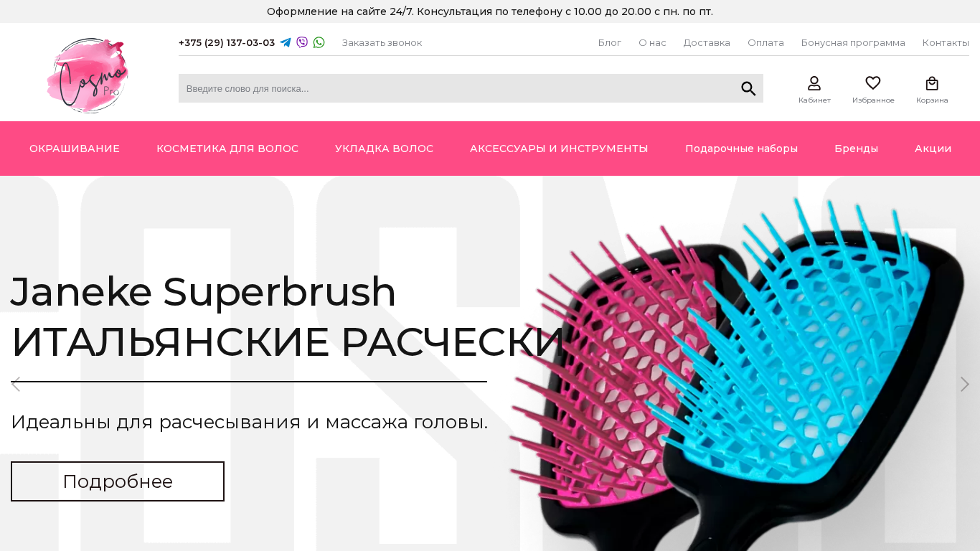This screenshot has height=551, width=980.
Task: Click the Заказать звонок link
Action: tap(382, 42)
